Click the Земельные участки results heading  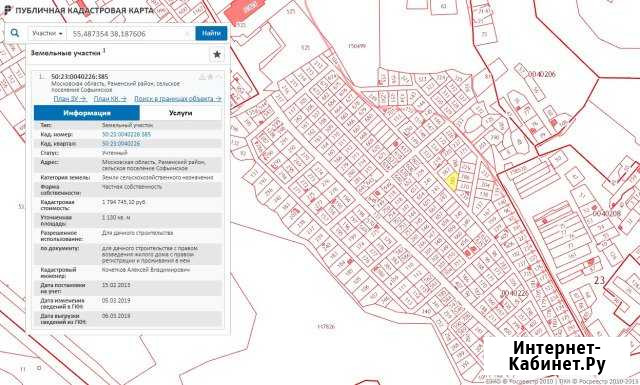coord(65,53)
